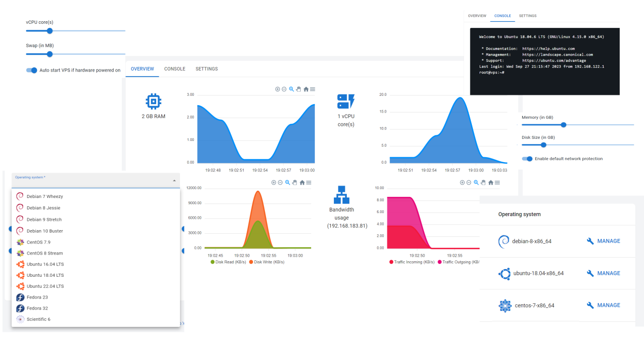Zoom in on the RAM chart

pyautogui.click(x=277, y=89)
